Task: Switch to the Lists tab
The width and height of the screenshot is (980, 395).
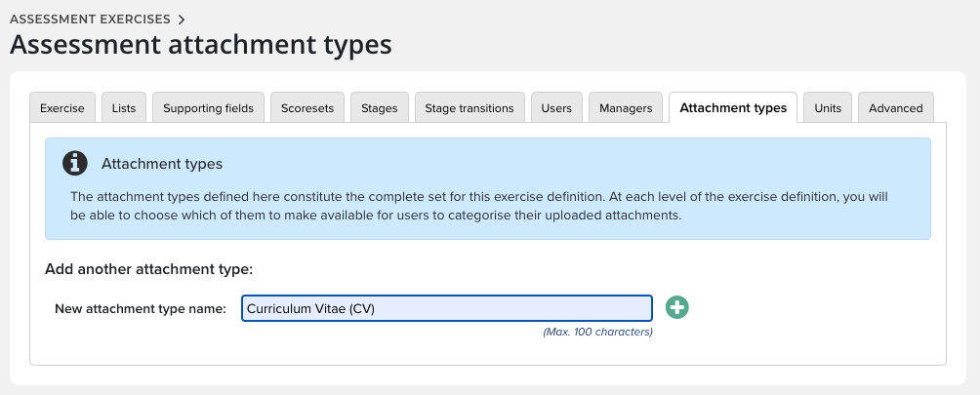Action: click(x=124, y=108)
